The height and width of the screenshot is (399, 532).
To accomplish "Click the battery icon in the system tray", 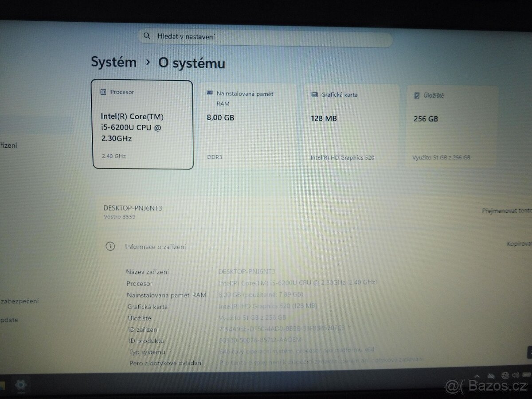I will 526,376.
